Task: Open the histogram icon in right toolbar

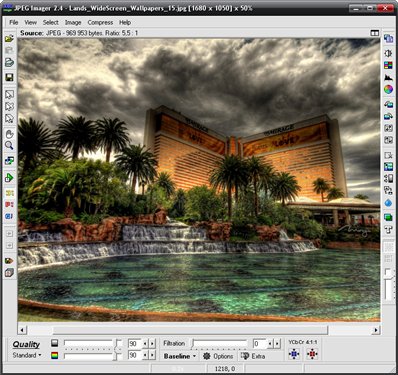Action: point(388,77)
